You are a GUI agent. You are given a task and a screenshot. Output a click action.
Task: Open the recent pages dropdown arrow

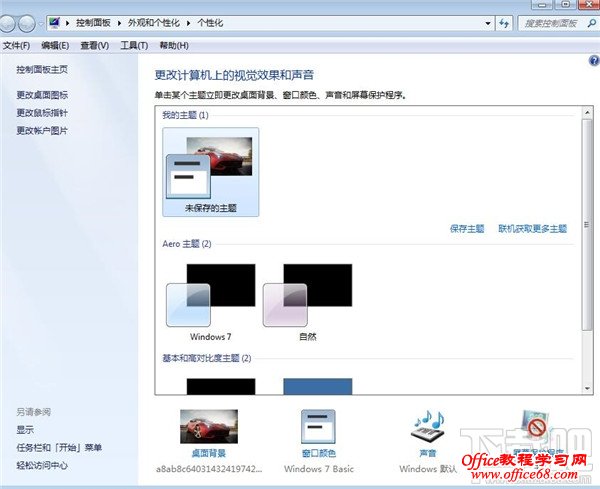pos(41,24)
